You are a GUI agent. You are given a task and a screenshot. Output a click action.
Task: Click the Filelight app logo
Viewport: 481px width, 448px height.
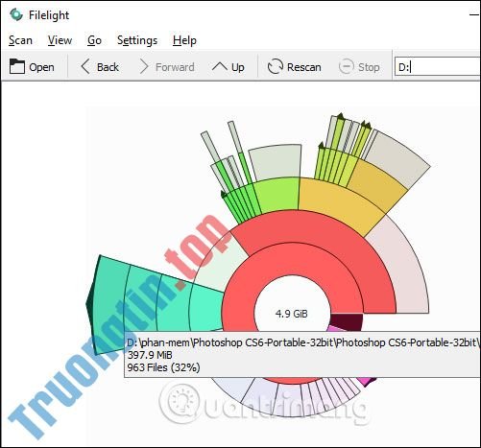point(15,14)
